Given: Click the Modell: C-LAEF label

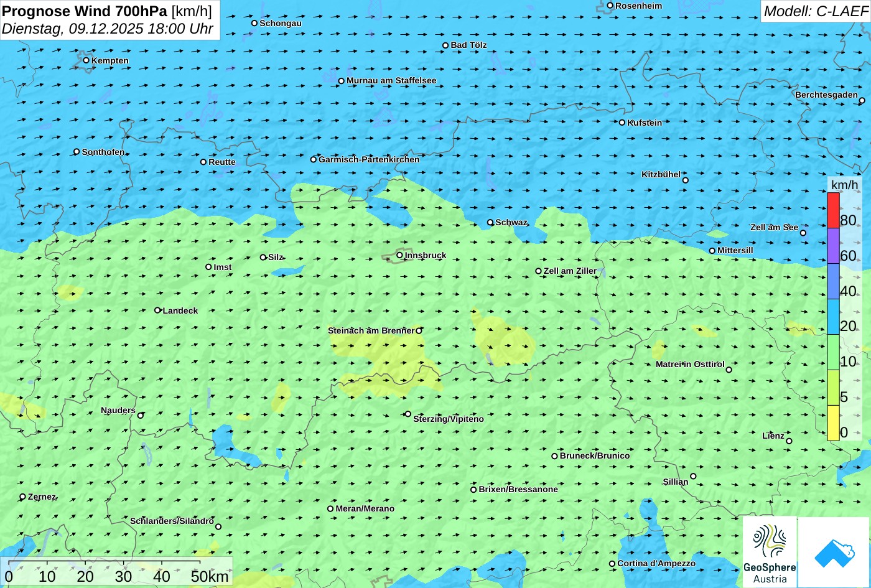Looking at the screenshot, I should (815, 11).
